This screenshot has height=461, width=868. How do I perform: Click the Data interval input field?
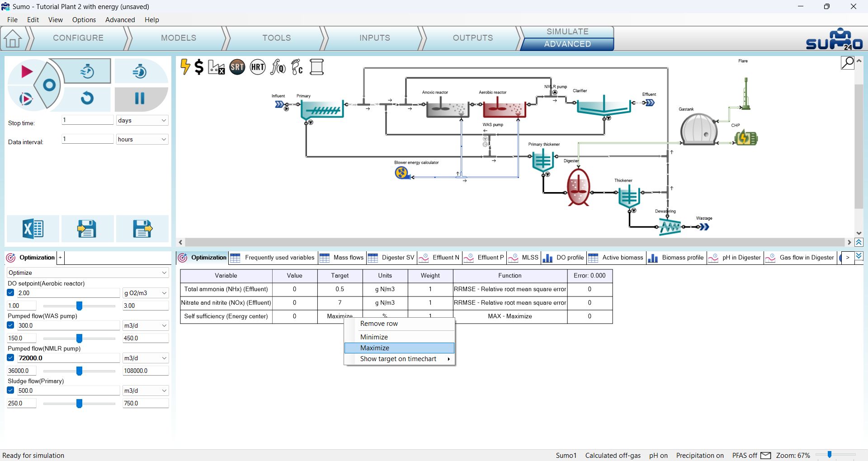tap(87, 139)
